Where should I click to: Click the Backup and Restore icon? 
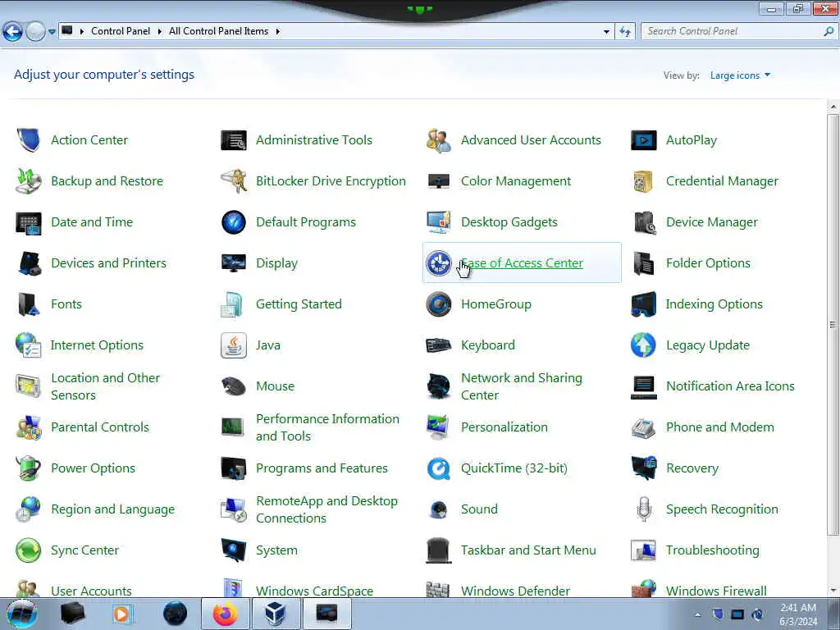29,181
